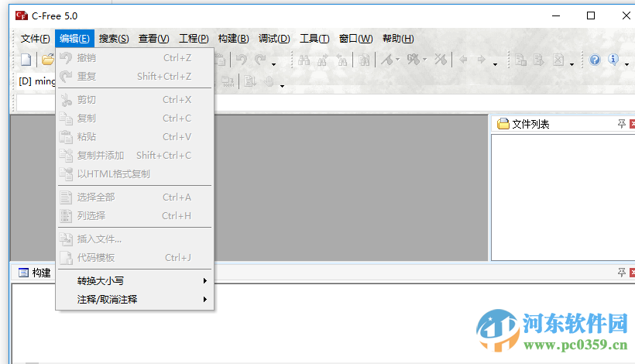
Task: Open toolbar options arrow after hand icon
Action: [282, 85]
